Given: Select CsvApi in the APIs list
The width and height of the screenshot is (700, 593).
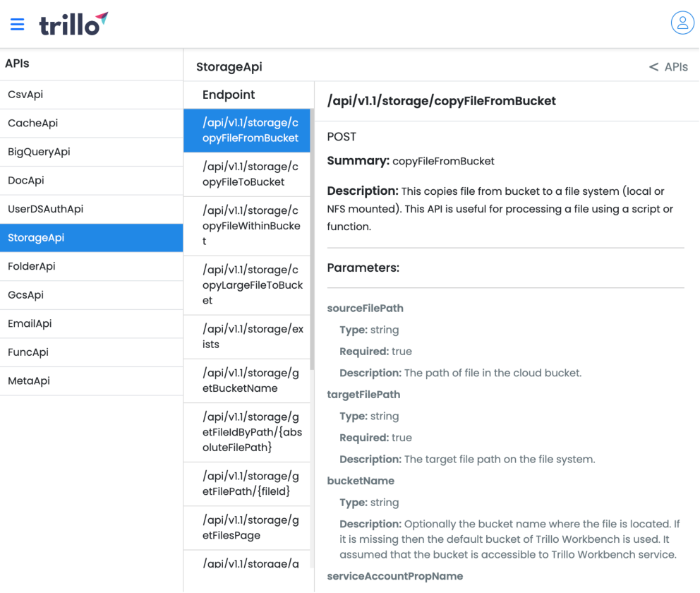Looking at the screenshot, I should coord(92,95).
